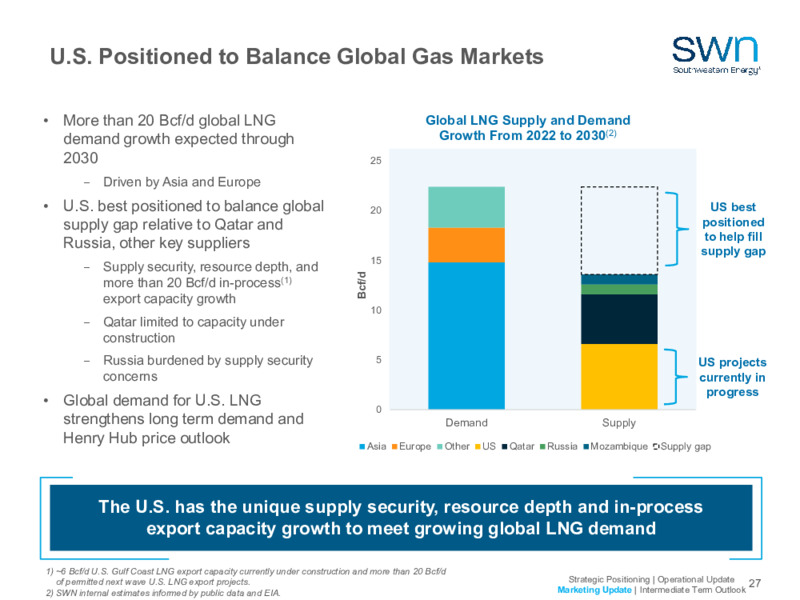Open the 'Strategic Positioning' section link

coord(609,580)
